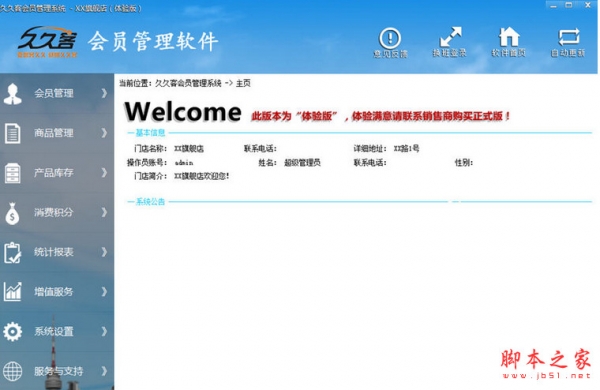
Task: Click the 会员管理软件 title text
Action: point(153,42)
